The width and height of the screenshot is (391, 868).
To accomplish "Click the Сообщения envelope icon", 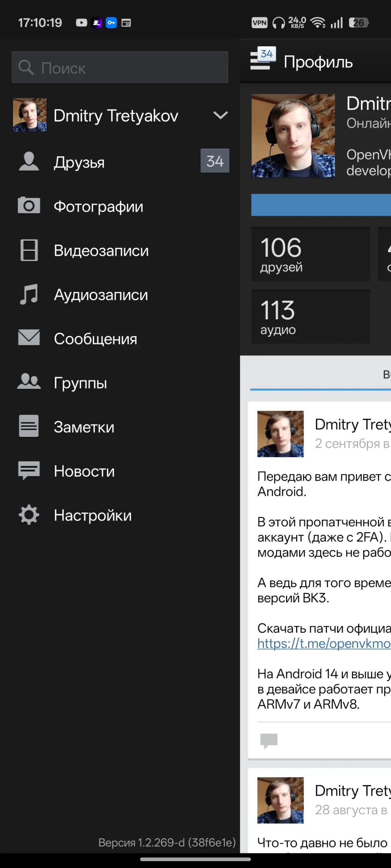I will (x=29, y=338).
